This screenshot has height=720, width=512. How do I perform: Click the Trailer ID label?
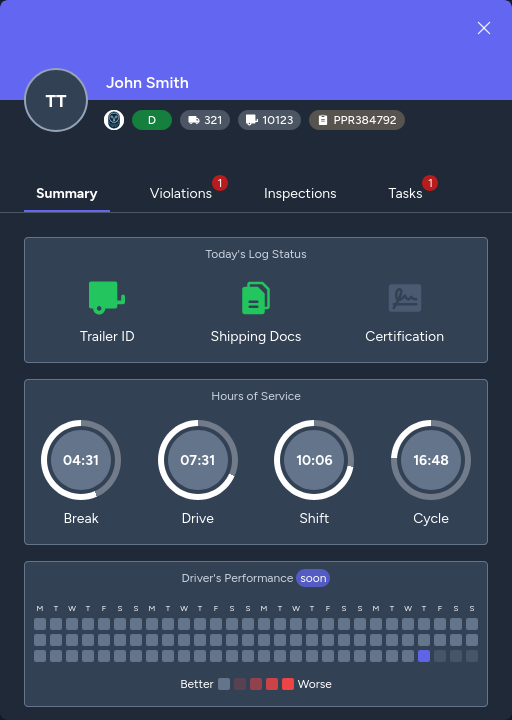pos(107,337)
